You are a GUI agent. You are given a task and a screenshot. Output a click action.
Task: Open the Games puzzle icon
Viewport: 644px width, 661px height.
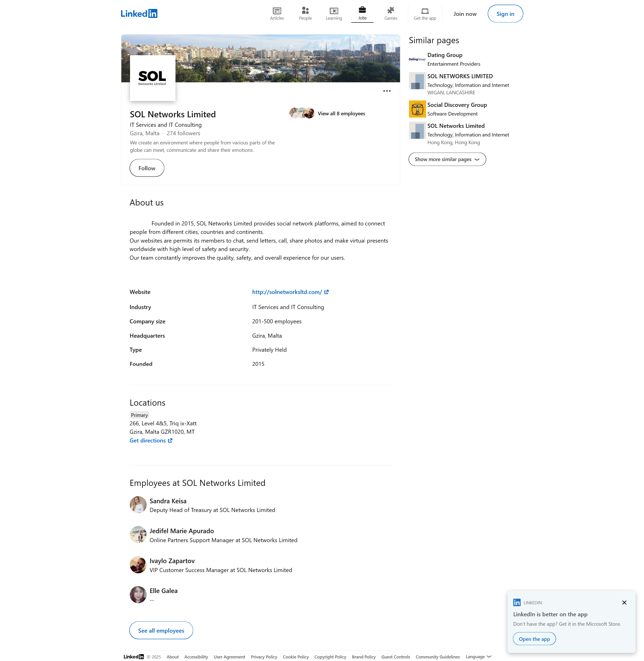(x=391, y=14)
